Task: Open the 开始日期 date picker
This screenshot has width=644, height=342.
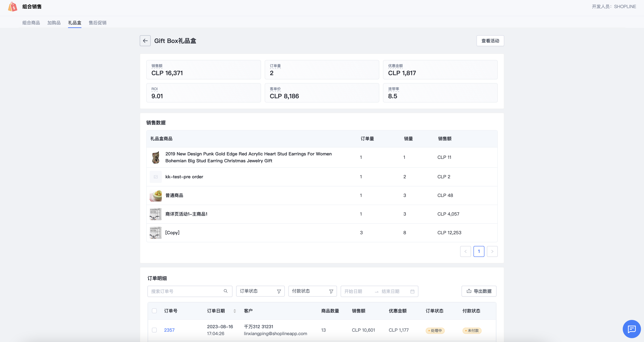Action: [x=354, y=291]
